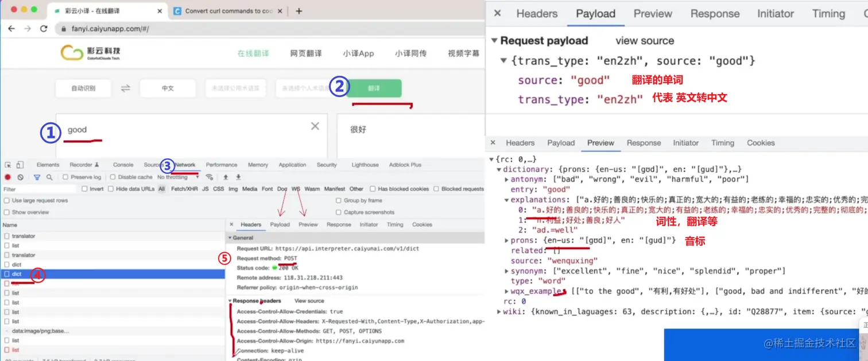
Task: Open 小译App in site navigation
Action: tap(359, 53)
